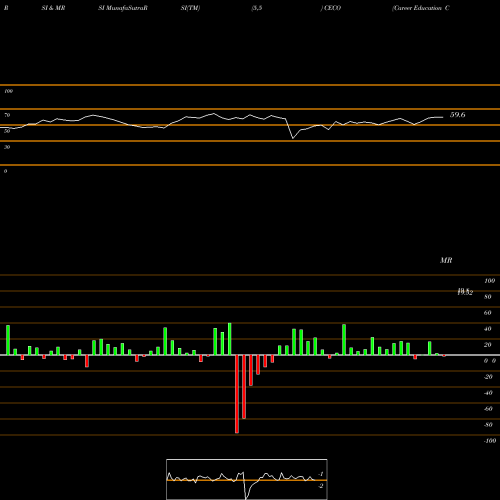Click the RSI axis label 100
The height and width of the screenshot is (500, 500).
[9, 91]
